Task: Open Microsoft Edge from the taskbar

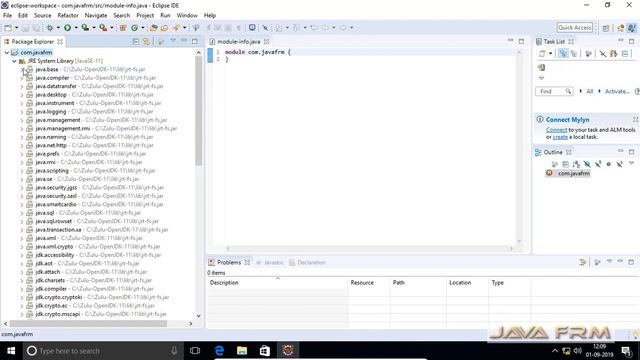Action: 219,351
